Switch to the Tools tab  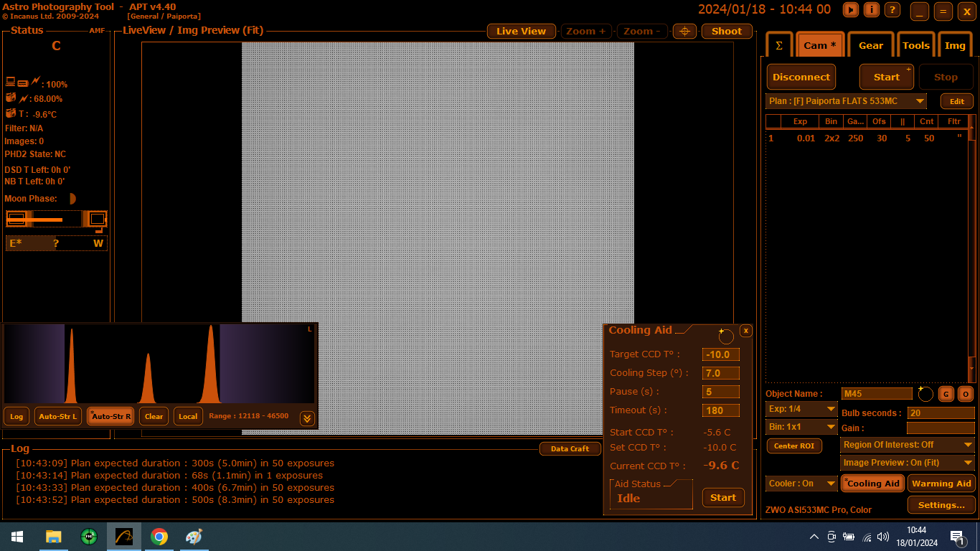pos(916,45)
